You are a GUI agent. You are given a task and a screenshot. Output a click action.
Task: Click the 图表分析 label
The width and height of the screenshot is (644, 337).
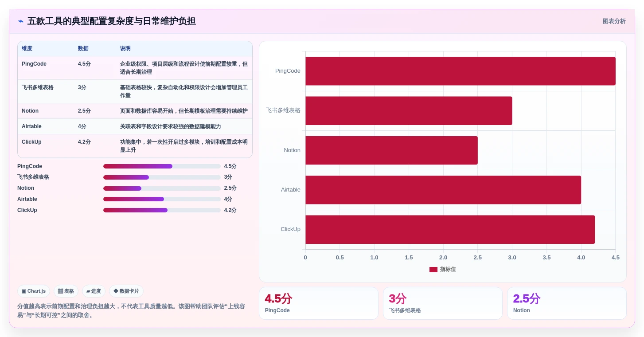(x=614, y=21)
